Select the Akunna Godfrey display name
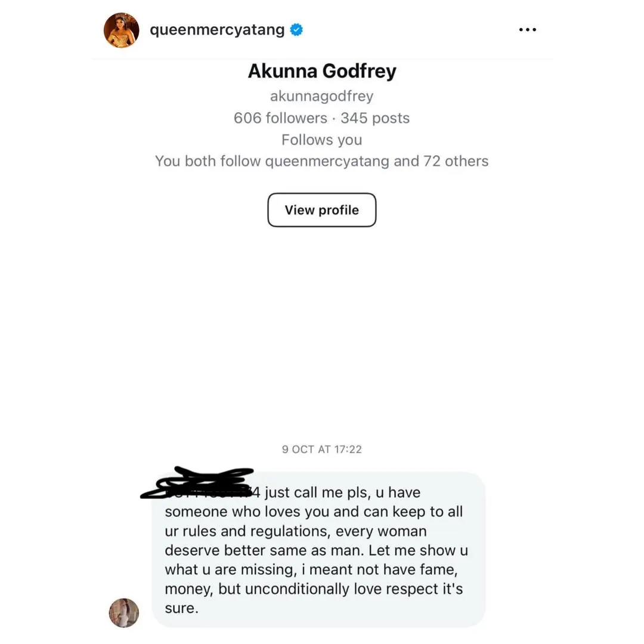This screenshot has width=644, height=644. pos(322,71)
